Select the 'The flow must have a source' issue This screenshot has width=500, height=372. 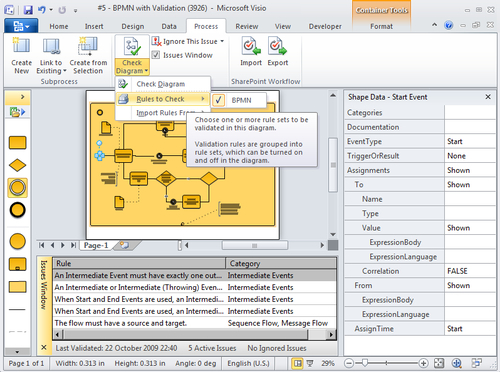click(195, 323)
